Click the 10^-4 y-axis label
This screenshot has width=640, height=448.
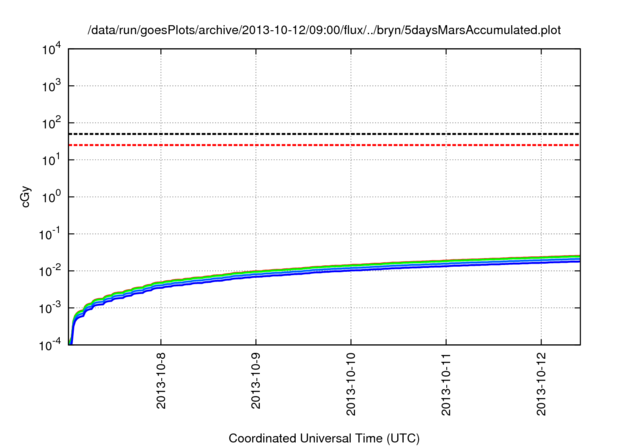click(x=50, y=345)
